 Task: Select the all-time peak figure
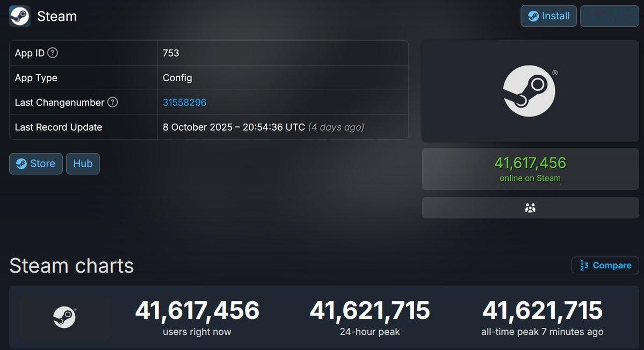(542, 311)
